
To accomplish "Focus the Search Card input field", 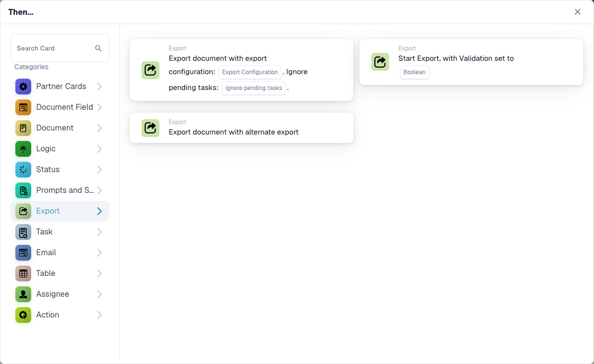I will click(60, 48).
